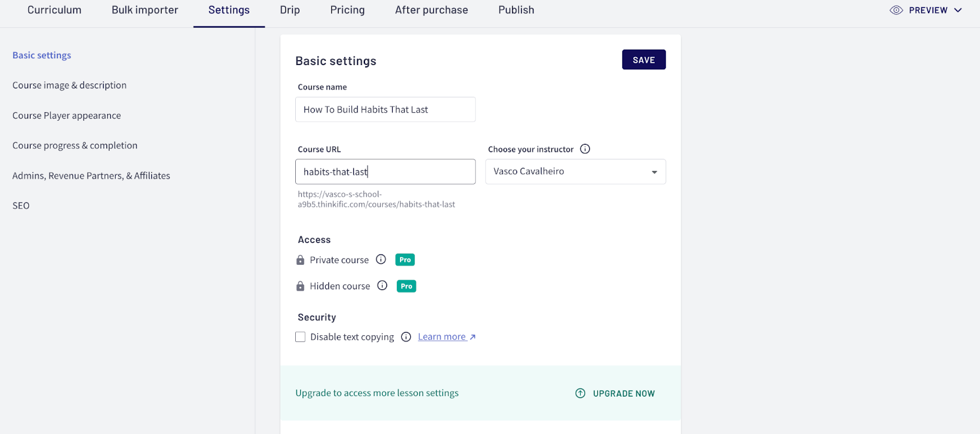
Task: Select Basic settings in the sidebar
Action: tap(42, 55)
